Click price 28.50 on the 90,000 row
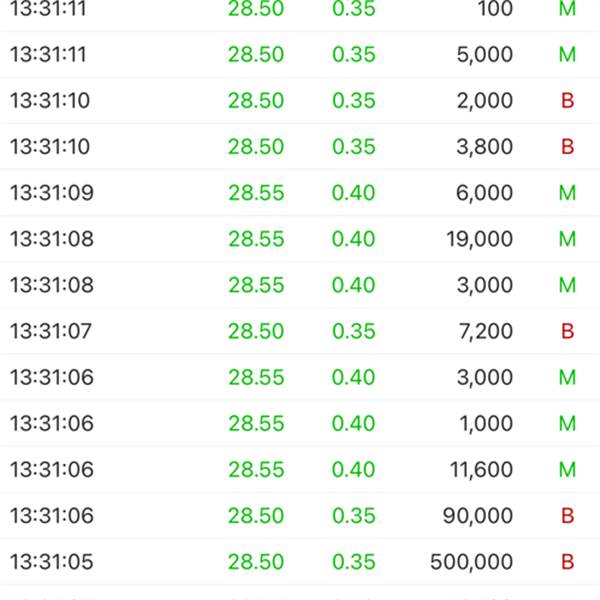The width and height of the screenshot is (600, 600). pyautogui.click(x=256, y=515)
